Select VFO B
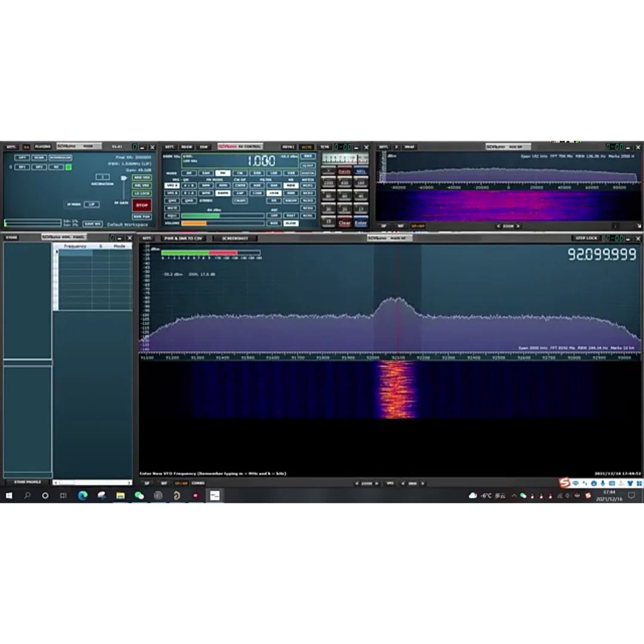Screen dimensions: 644x644 click(x=172, y=193)
